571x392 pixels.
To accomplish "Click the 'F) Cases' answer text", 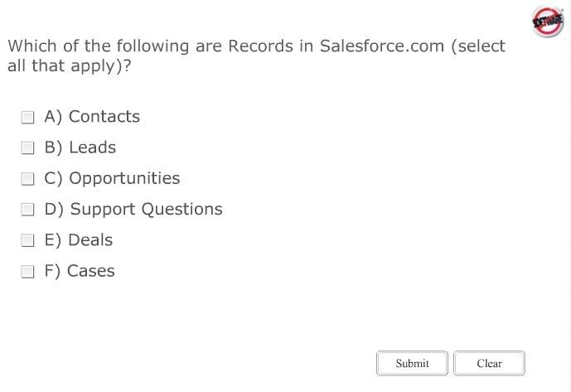I will click(x=80, y=271).
